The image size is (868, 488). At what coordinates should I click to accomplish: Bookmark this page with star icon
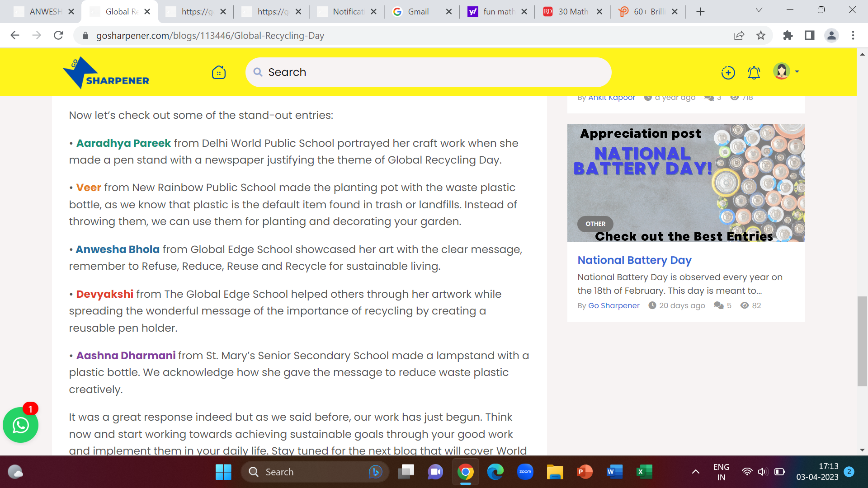pyautogui.click(x=761, y=35)
